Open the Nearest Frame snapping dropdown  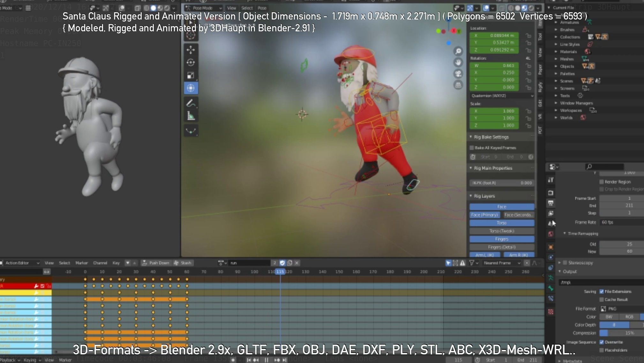tap(502, 263)
